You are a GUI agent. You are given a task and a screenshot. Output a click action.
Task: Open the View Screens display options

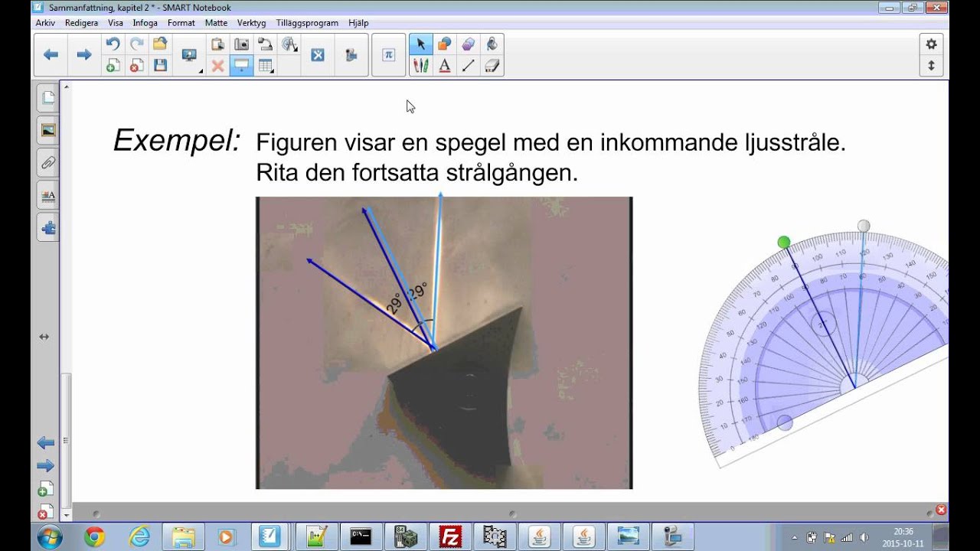point(189,54)
